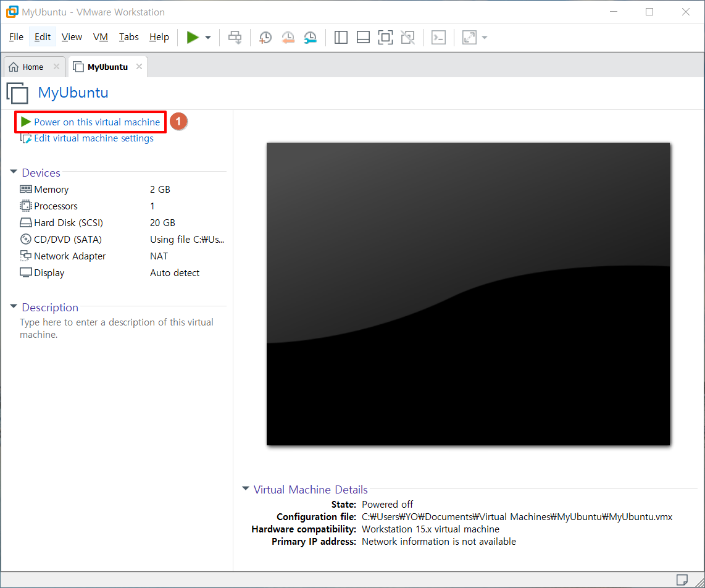
Task: Select the CD/DVD (SATA) device
Action: click(122, 240)
